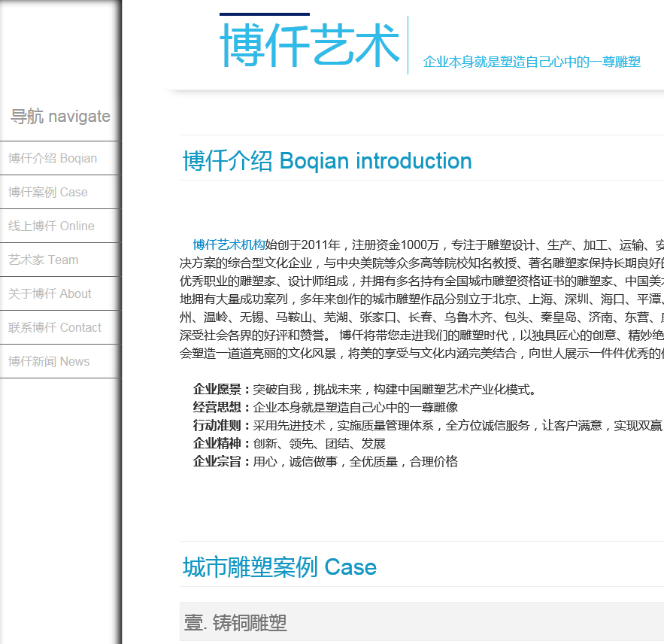Click the gray header bar of 铸铜雕塑
Viewport: 664px width, 644px height.
(421, 623)
